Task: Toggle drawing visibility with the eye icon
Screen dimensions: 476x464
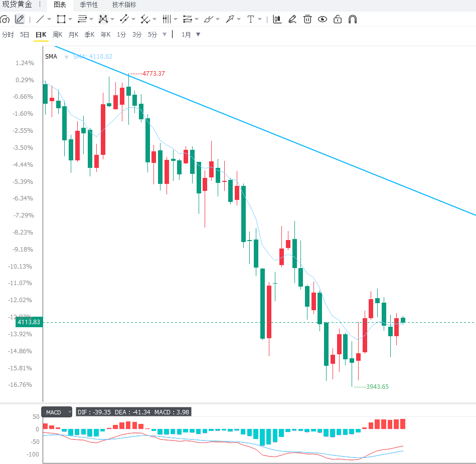Action: point(323,20)
